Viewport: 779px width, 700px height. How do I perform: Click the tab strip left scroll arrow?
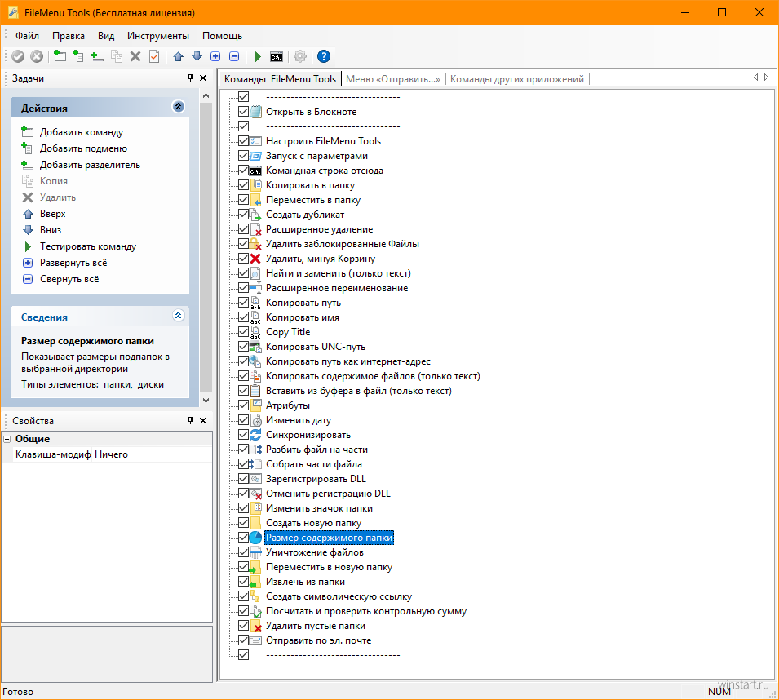pos(755,78)
